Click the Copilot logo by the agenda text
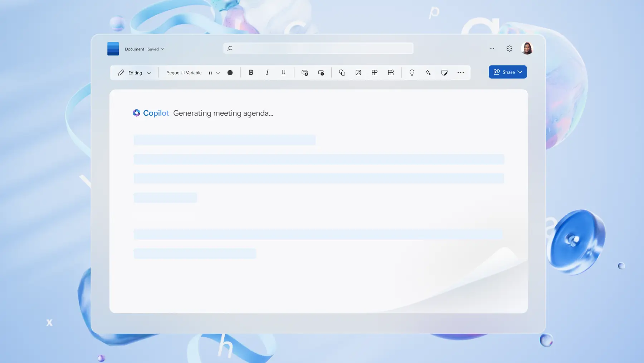Viewport: 644px width, 363px height. pos(137,113)
